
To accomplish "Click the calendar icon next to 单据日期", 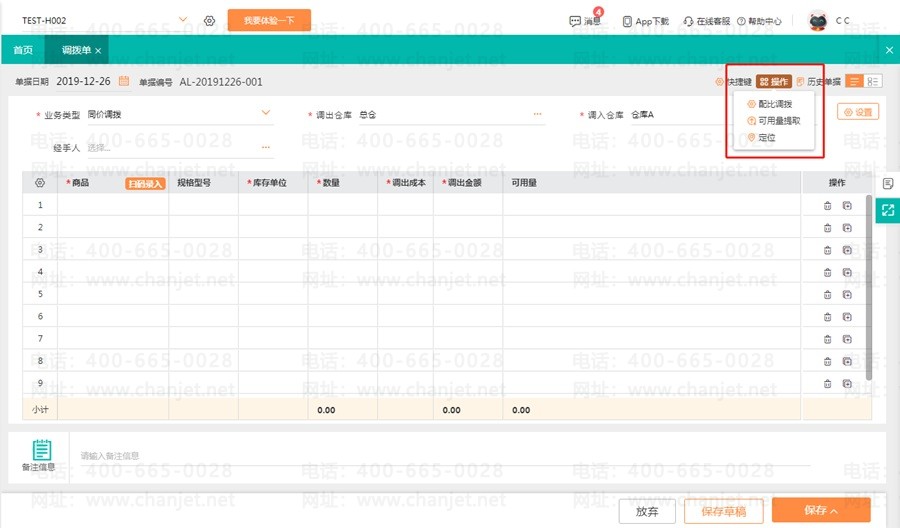I will coord(124,81).
